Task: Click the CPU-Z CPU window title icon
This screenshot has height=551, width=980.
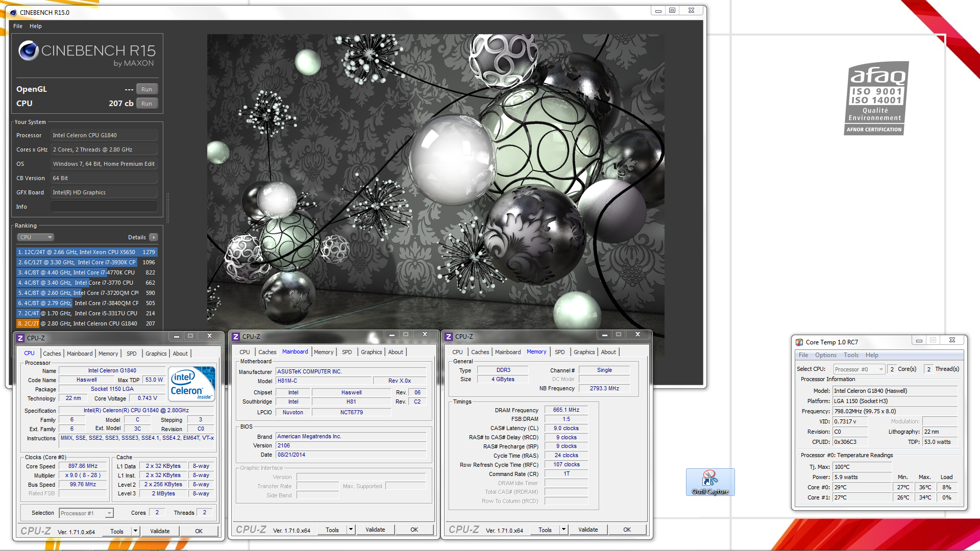Action: pyautogui.click(x=20, y=338)
